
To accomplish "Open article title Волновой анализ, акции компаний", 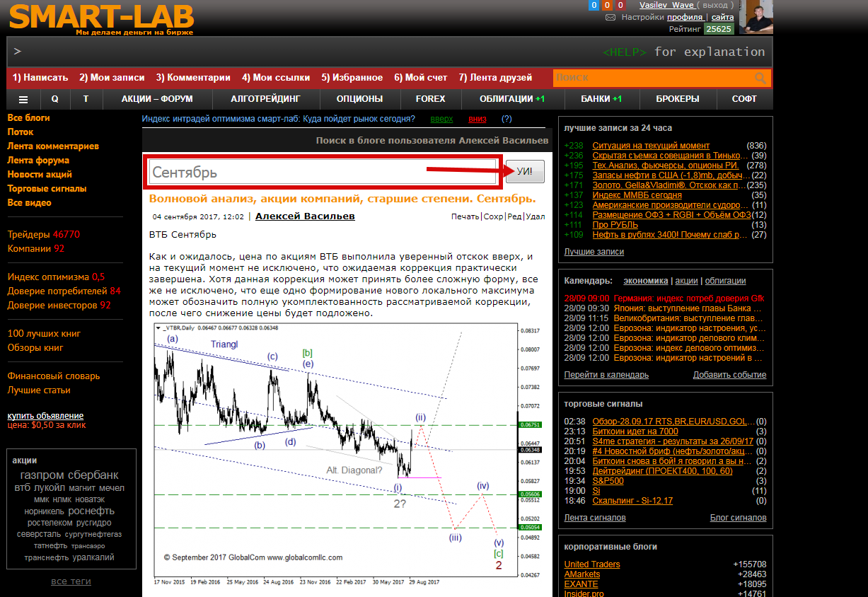I will point(342,199).
